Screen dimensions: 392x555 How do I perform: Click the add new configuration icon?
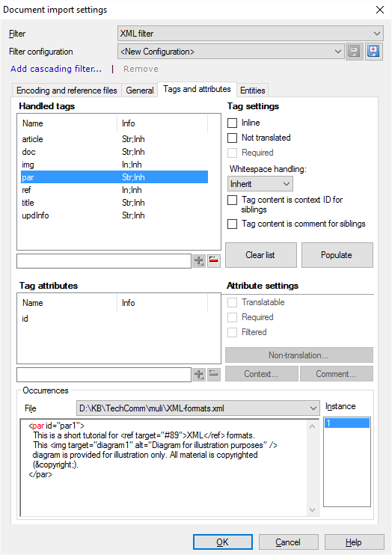click(373, 52)
